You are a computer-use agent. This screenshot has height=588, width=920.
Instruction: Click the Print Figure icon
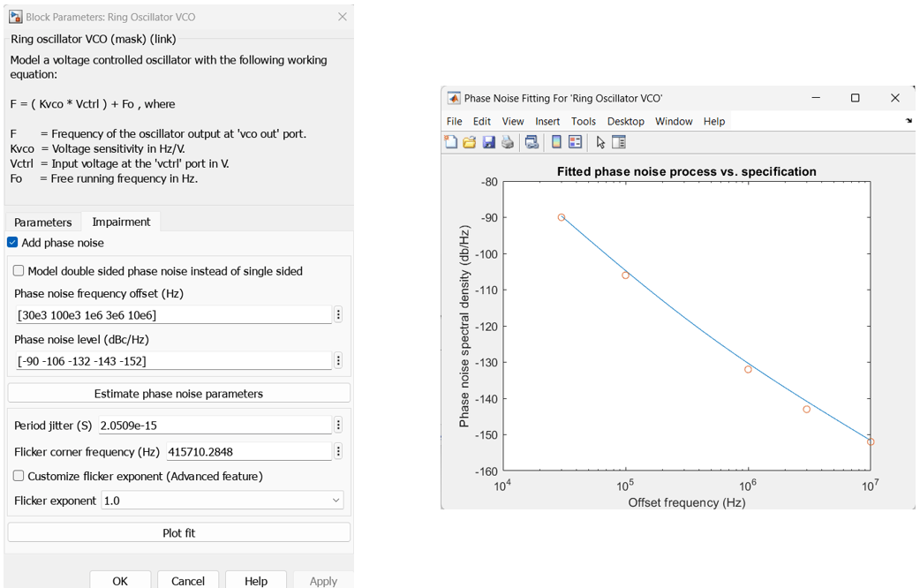[507, 142]
